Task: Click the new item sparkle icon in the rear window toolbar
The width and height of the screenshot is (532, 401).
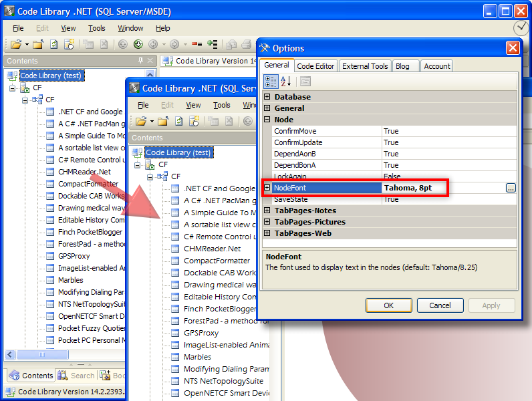Action: pos(70,44)
